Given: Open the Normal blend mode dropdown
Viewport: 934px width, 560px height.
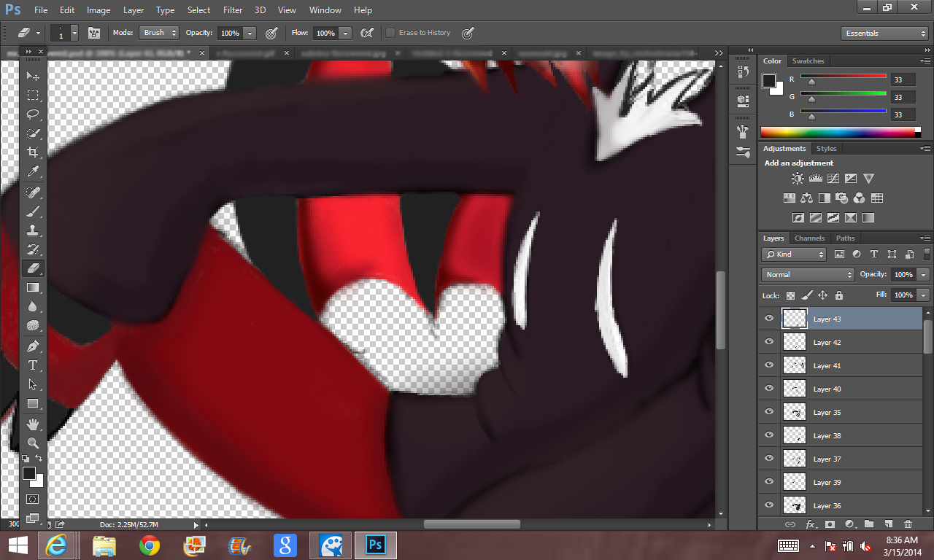Looking at the screenshot, I should click(x=808, y=275).
